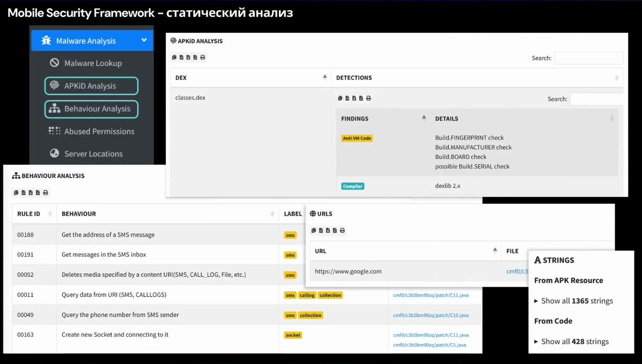
Task: Open APKiD Analysis in the sidebar
Action: (x=91, y=86)
